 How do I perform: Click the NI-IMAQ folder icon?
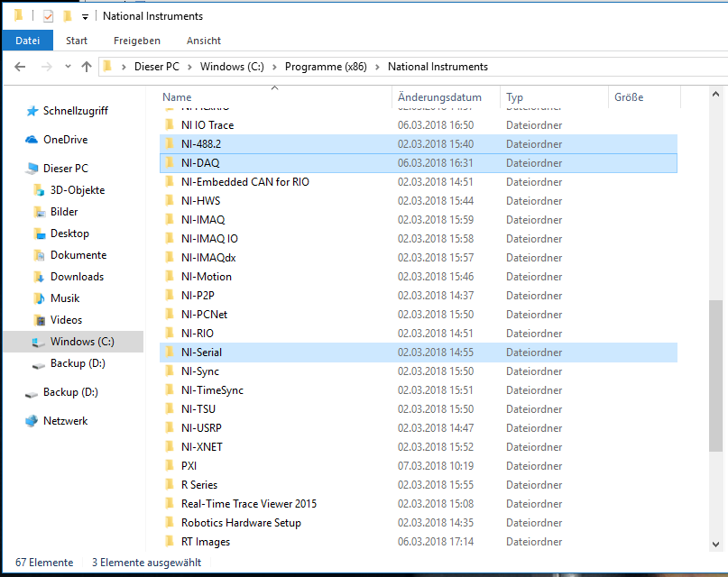[170, 219]
